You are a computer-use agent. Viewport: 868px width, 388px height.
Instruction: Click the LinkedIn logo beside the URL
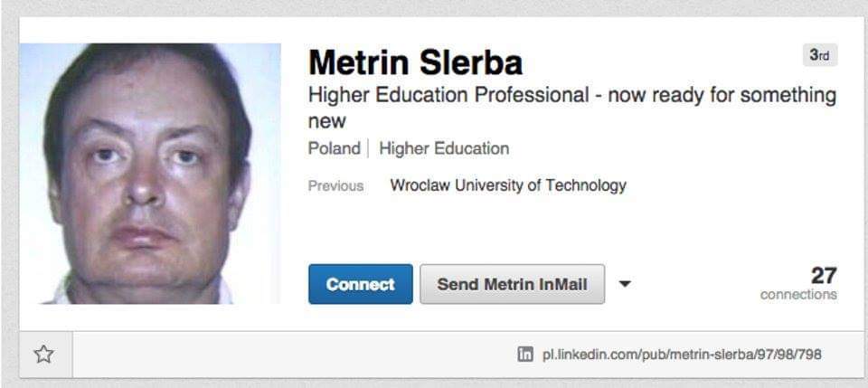point(524,355)
